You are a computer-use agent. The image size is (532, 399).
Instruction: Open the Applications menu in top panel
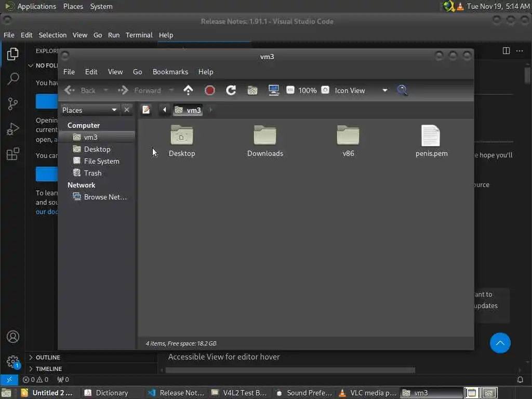(31, 6)
